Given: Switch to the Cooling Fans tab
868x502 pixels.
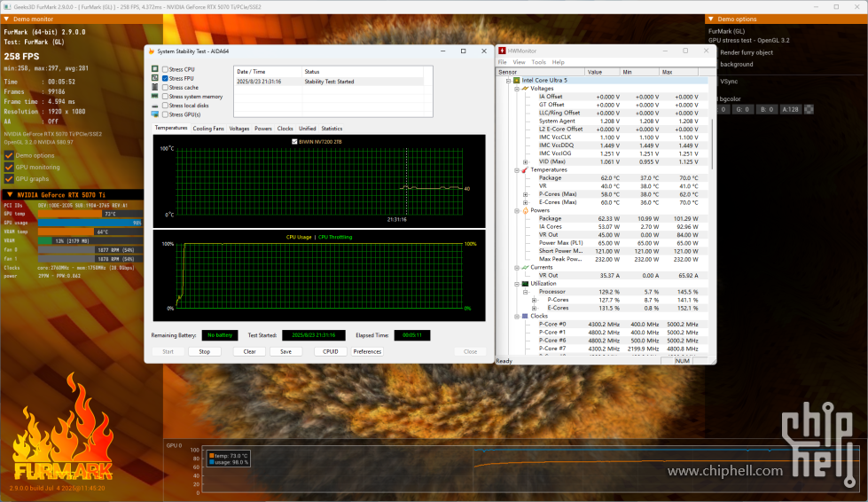Looking at the screenshot, I should point(208,129).
